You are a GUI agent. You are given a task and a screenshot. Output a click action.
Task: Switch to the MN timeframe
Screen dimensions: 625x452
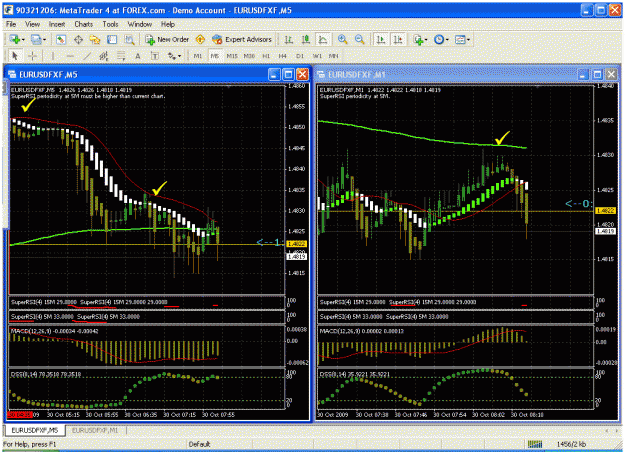[334, 56]
